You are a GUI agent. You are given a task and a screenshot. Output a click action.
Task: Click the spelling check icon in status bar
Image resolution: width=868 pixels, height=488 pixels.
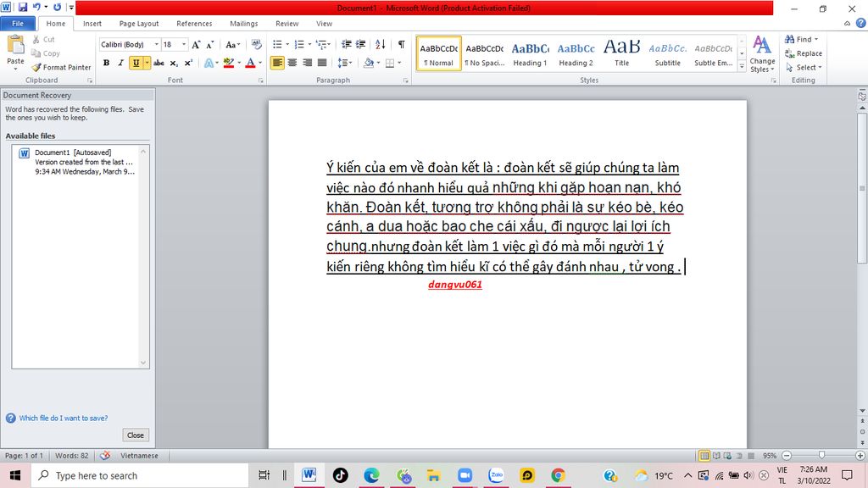(104, 455)
